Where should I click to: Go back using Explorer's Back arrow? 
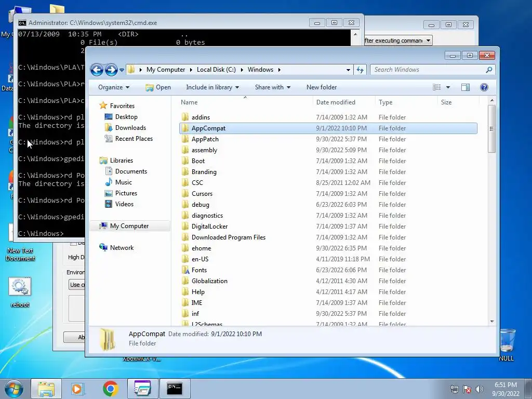pyautogui.click(x=97, y=70)
